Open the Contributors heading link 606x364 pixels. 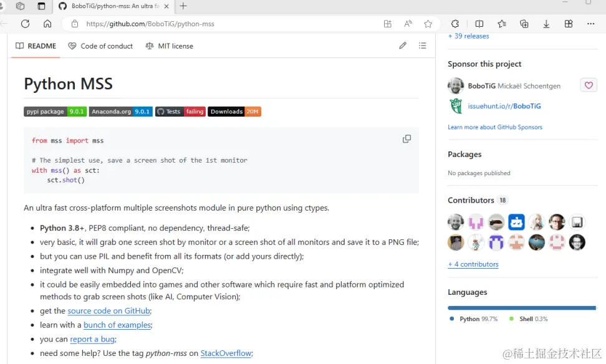471,200
